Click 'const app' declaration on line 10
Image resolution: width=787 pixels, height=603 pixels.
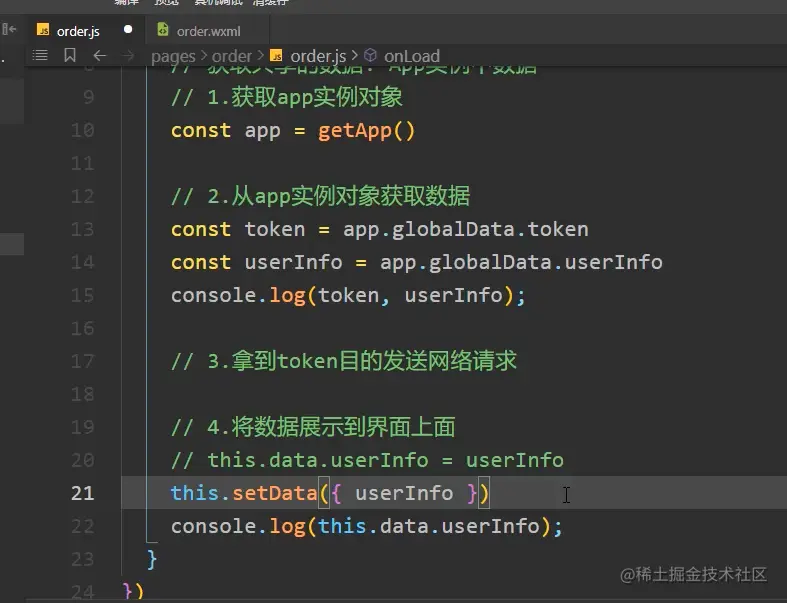[225, 131]
